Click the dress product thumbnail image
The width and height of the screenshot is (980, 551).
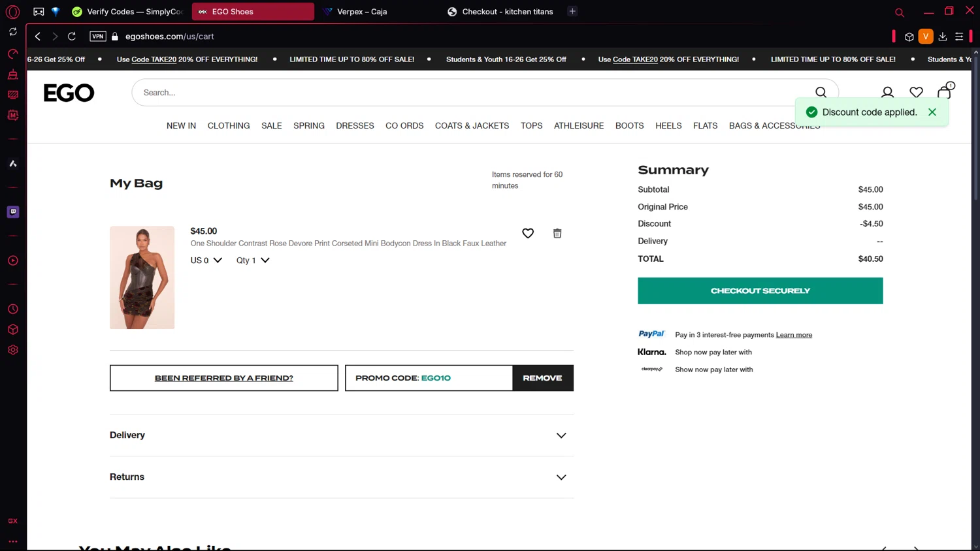click(142, 277)
